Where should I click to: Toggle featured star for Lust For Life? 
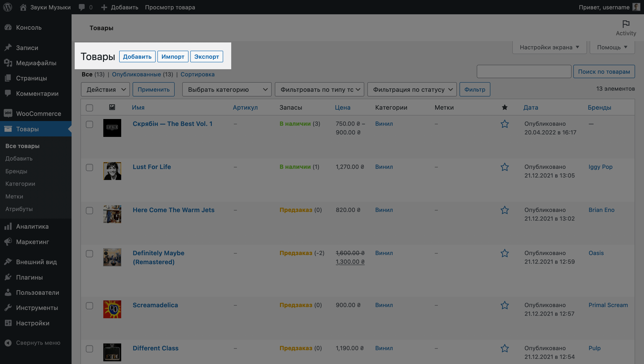point(505,167)
